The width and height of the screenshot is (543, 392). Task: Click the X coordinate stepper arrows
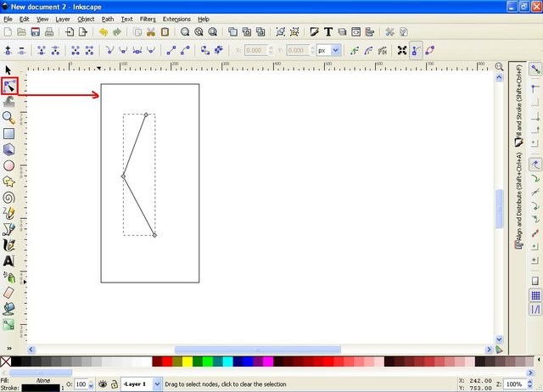click(x=271, y=51)
